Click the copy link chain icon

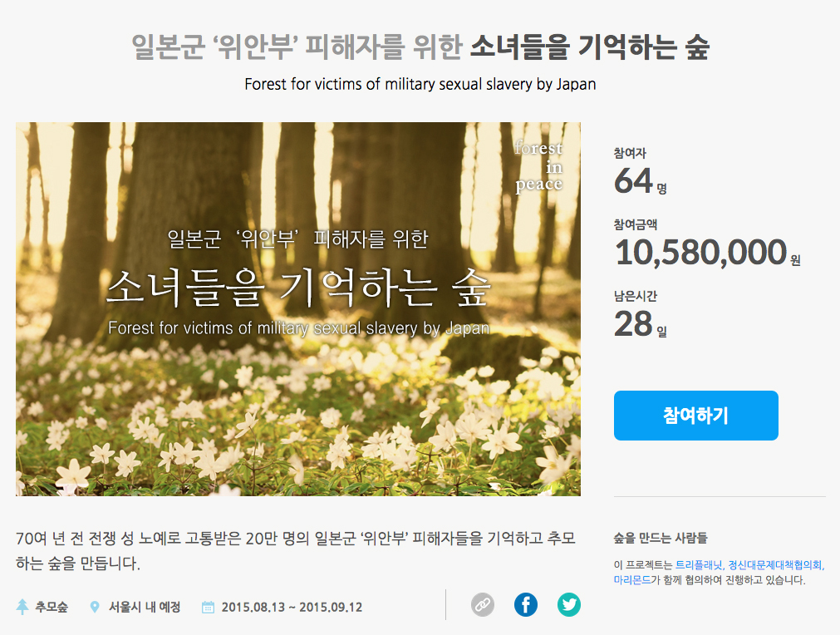pyautogui.click(x=483, y=605)
